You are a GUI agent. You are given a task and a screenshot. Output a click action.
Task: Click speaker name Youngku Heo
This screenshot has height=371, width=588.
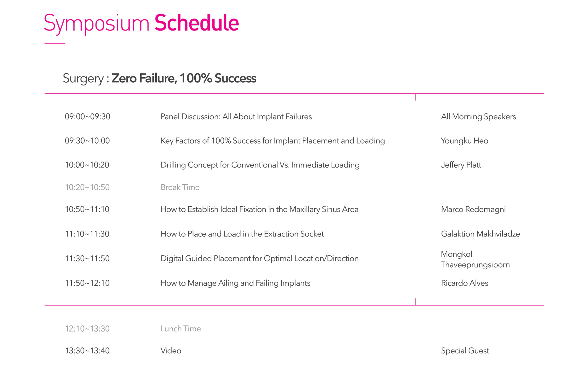tap(465, 141)
